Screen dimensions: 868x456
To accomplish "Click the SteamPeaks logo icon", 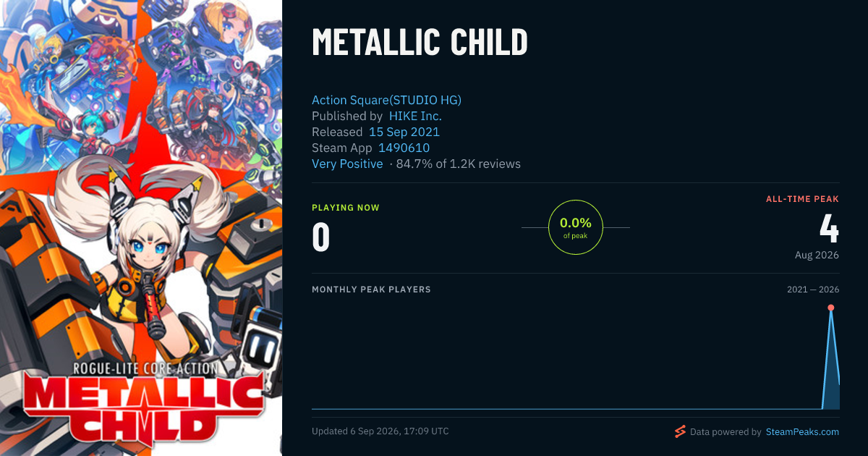I will [680, 431].
